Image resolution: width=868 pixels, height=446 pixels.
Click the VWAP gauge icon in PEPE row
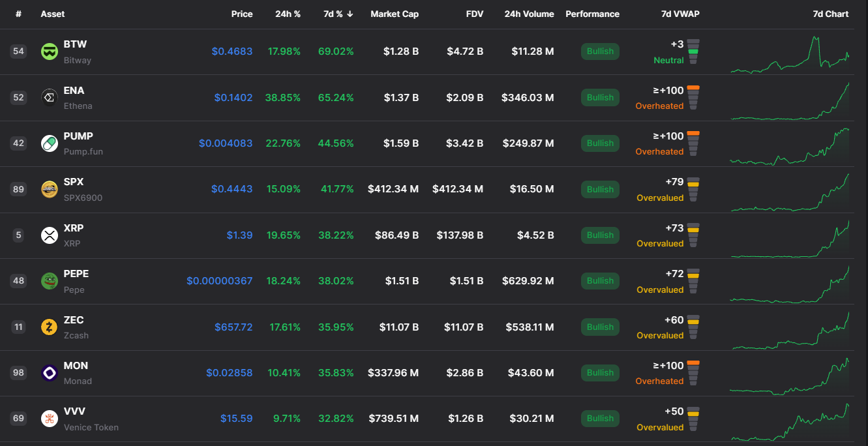point(693,281)
